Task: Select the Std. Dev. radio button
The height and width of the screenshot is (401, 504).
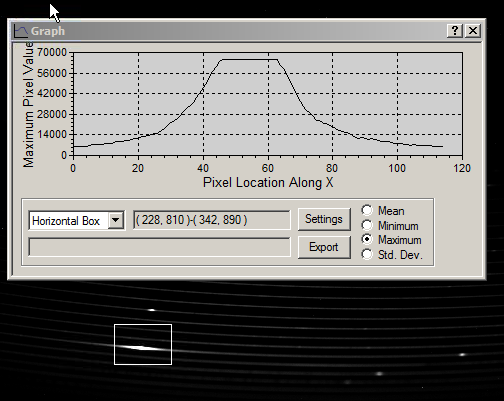Action: tap(367, 254)
